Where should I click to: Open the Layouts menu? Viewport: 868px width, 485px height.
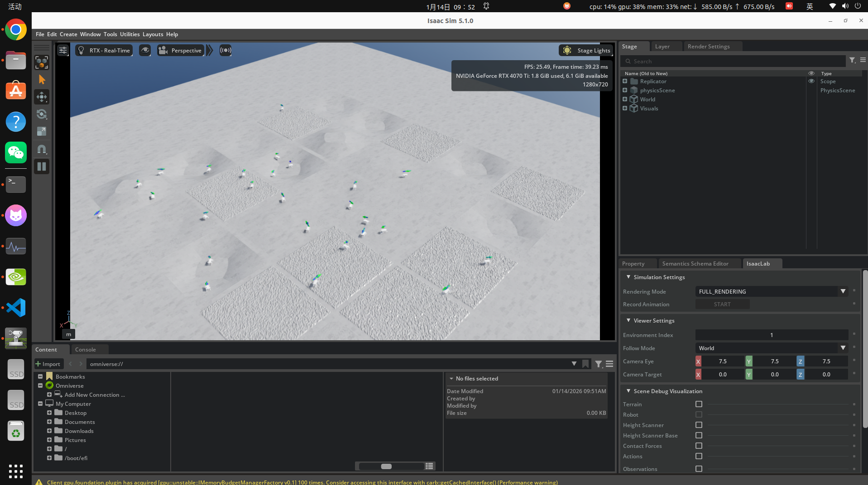pos(153,34)
